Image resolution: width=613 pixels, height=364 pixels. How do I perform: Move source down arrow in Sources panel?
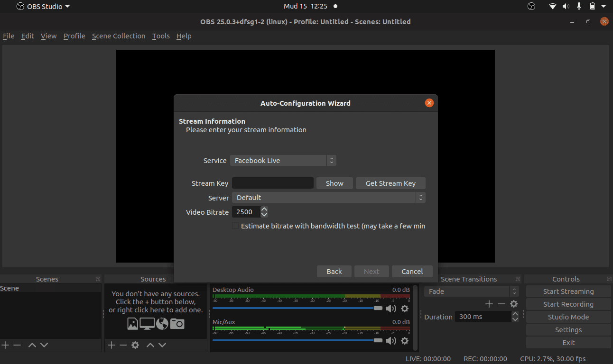click(162, 345)
